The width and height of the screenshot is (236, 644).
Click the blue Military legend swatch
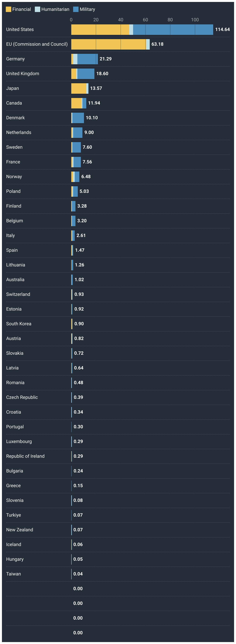click(76, 9)
